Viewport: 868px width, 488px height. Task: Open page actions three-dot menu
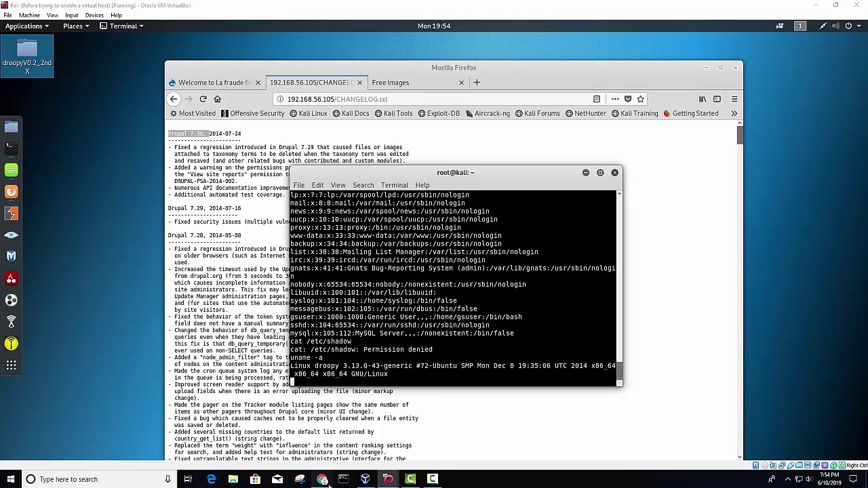pyautogui.click(x=614, y=99)
